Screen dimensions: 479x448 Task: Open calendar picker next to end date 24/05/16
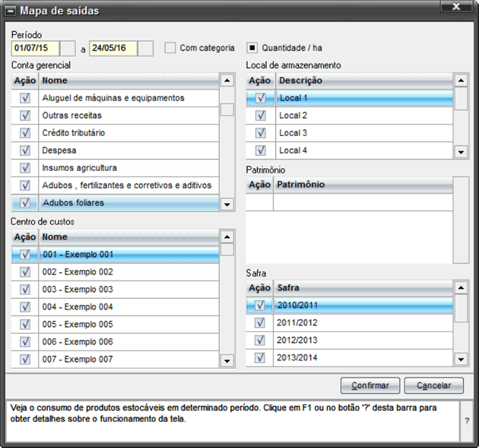145,49
